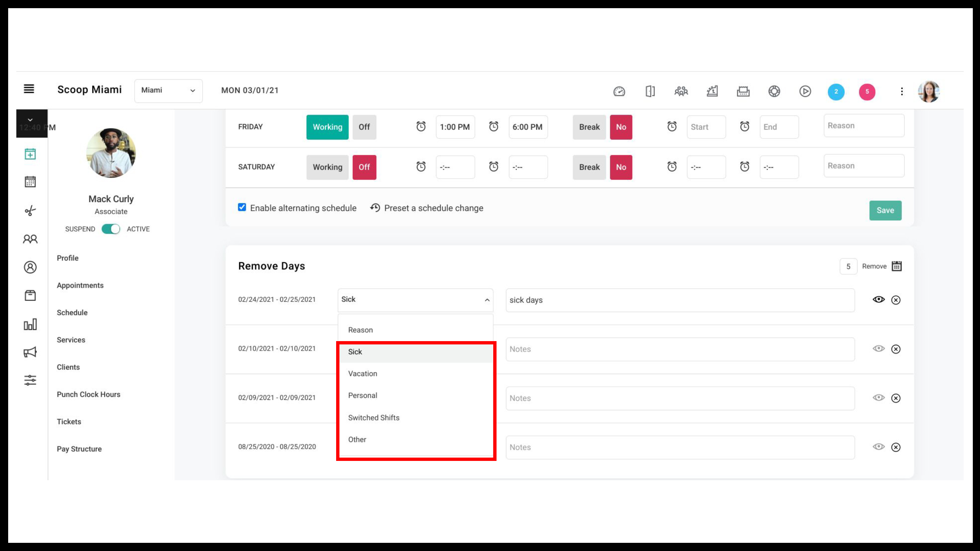
Task: Open the dashboard speedometer icon
Action: 619,91
